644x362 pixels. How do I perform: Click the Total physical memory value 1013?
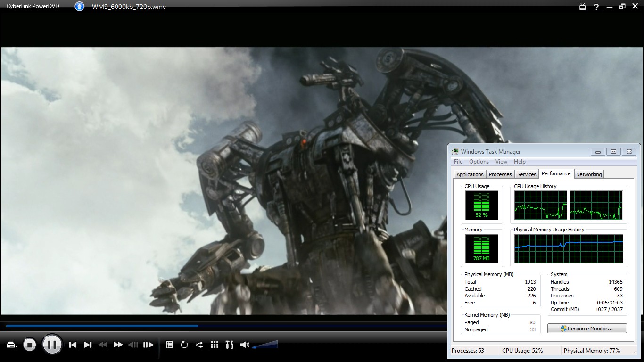530,282
